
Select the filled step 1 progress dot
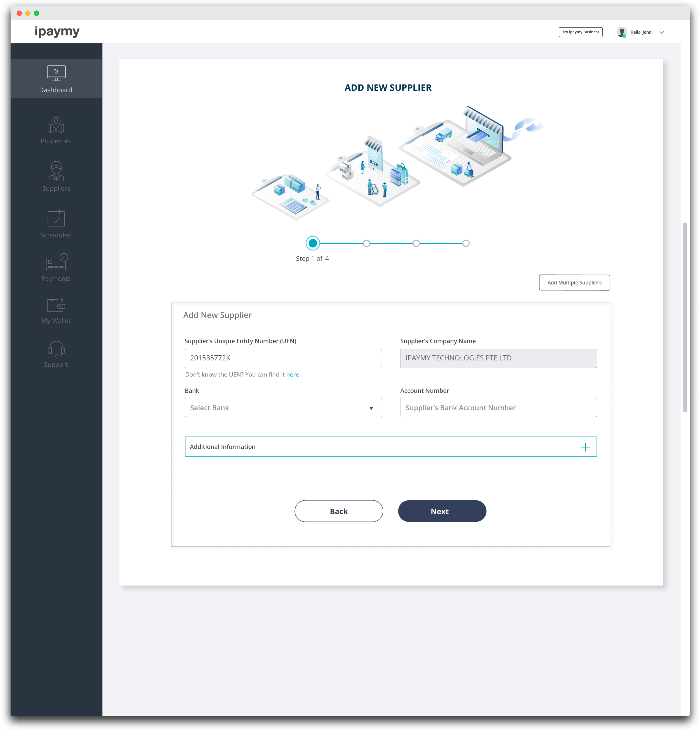313,243
